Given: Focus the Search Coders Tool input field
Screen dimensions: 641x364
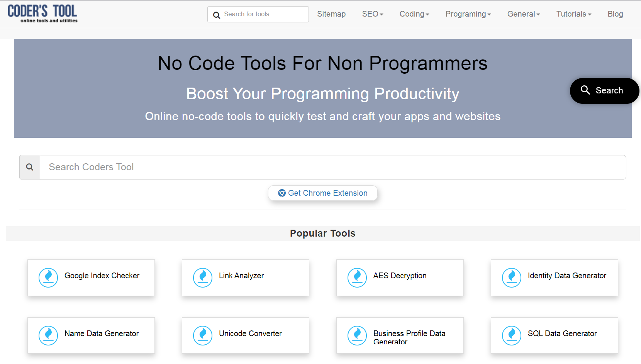Looking at the screenshot, I should tap(332, 167).
